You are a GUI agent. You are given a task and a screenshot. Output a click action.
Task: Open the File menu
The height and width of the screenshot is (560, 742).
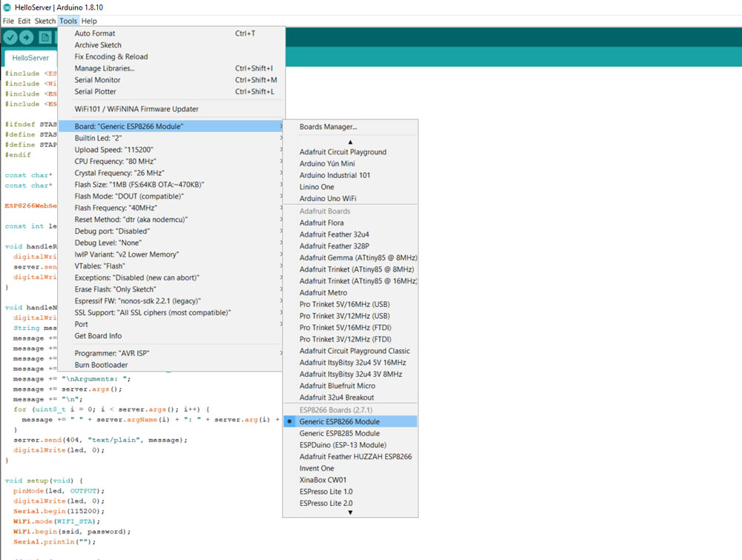[x=8, y=21]
